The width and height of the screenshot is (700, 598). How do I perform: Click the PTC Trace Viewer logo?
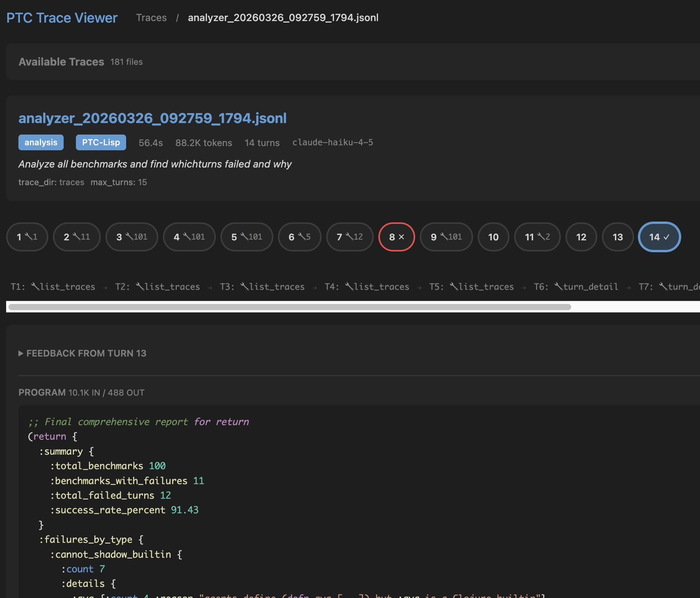coord(62,18)
